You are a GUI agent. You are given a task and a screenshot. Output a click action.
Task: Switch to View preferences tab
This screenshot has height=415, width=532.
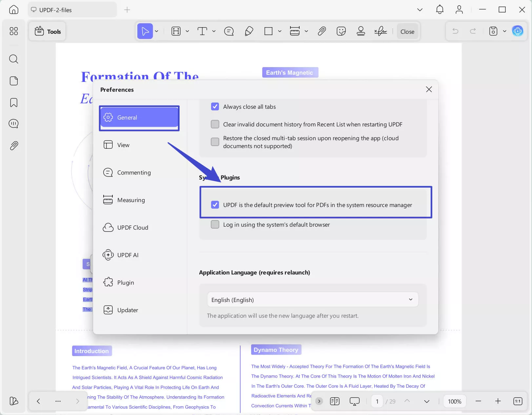point(139,145)
